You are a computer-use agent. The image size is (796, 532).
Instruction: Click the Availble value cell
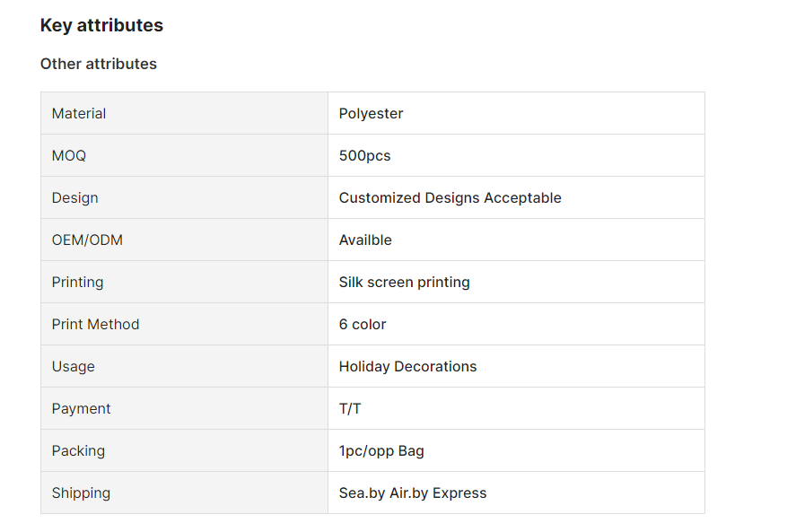tap(516, 240)
